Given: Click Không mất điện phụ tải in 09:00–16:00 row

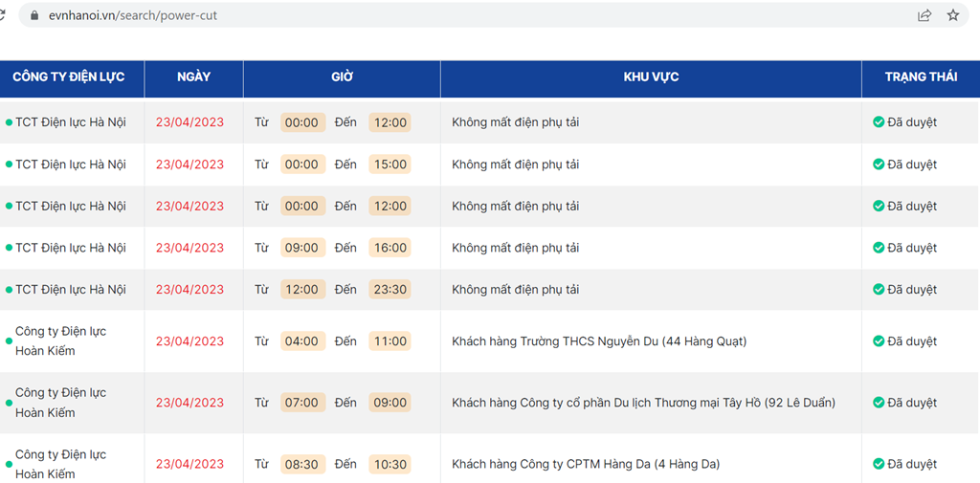Looking at the screenshot, I should tap(516, 248).
